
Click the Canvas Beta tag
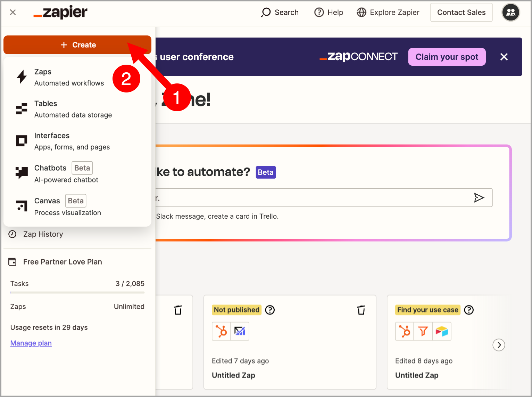point(76,201)
